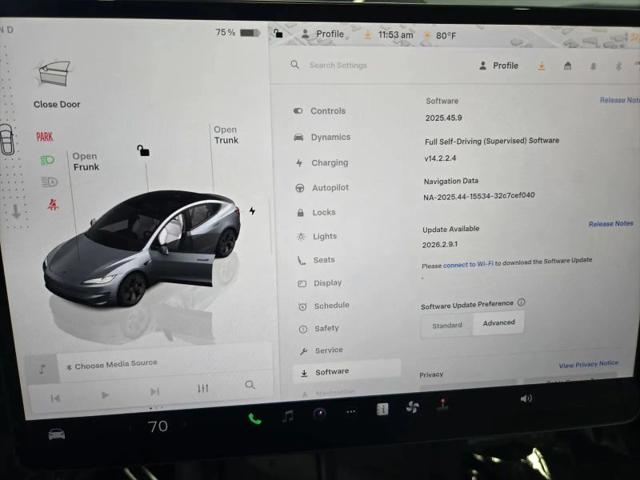
Task: Open the Lights settings menu
Action: pyautogui.click(x=317, y=236)
